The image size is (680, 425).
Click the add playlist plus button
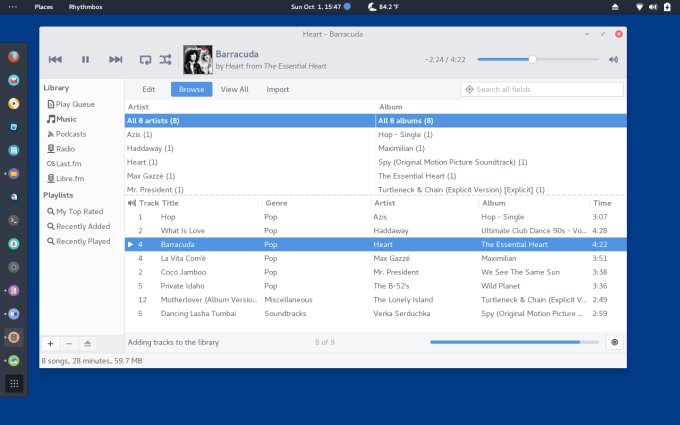[51, 343]
